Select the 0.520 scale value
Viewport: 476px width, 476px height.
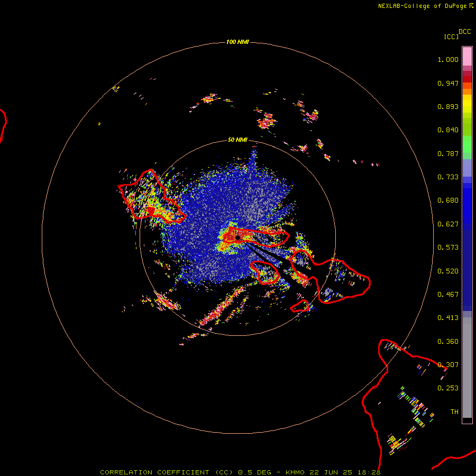(448, 271)
